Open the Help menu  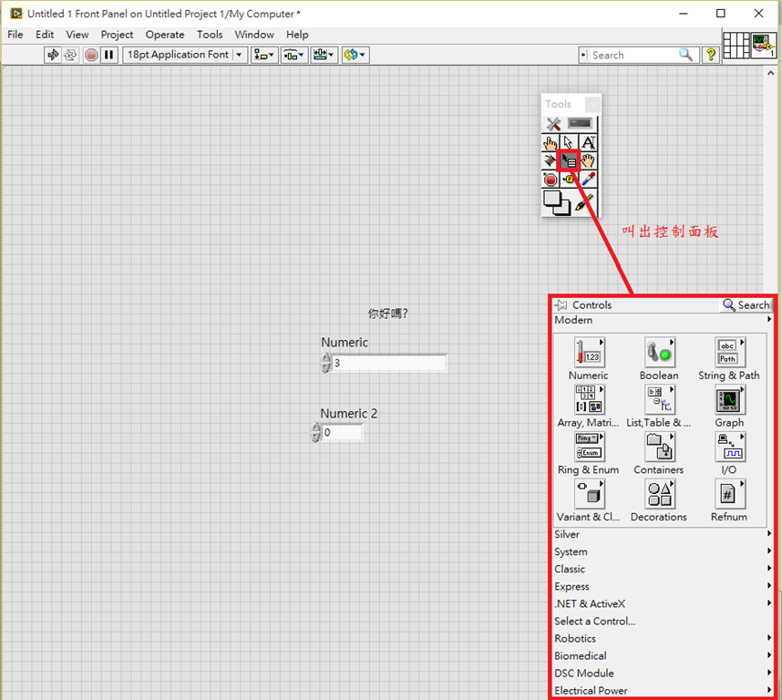point(297,35)
